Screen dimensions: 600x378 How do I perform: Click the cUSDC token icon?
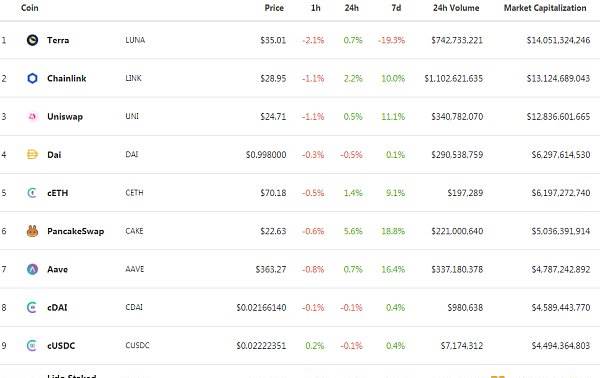tap(32, 345)
